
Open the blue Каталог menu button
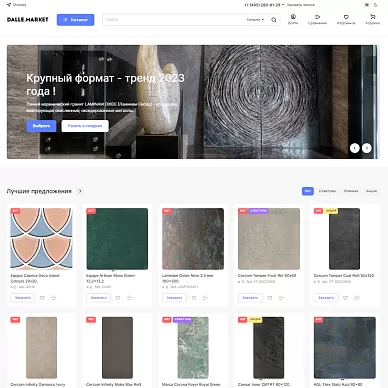75,20
